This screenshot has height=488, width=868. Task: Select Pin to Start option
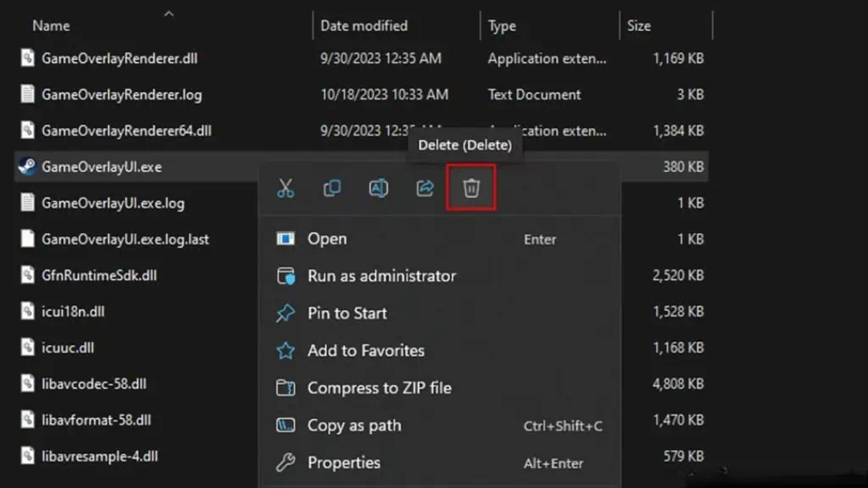(x=346, y=314)
